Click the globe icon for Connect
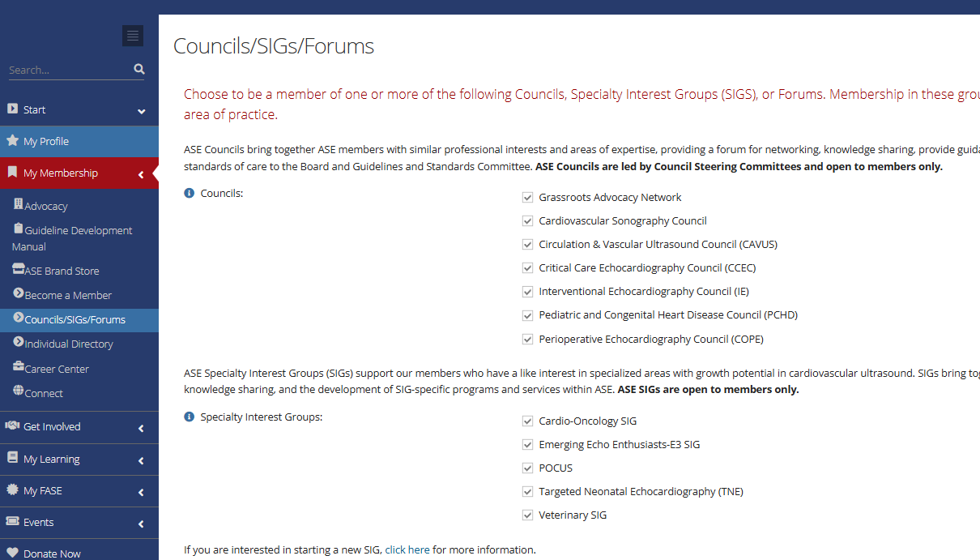The height and width of the screenshot is (560, 980). pyautogui.click(x=19, y=391)
